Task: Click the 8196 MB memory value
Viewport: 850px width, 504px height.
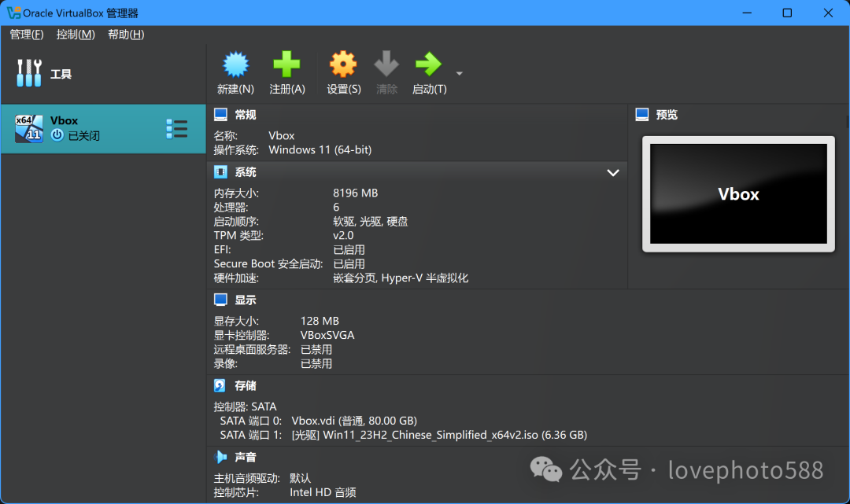Action: pyautogui.click(x=355, y=193)
